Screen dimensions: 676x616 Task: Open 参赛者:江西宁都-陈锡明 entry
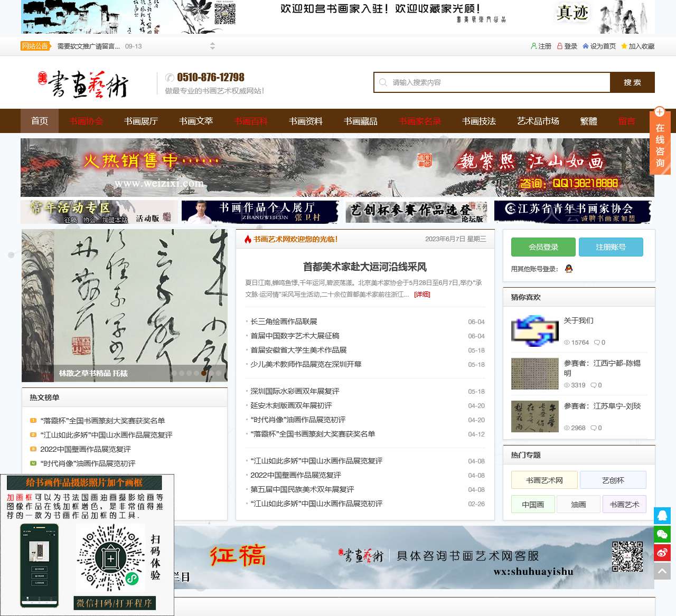click(x=602, y=368)
